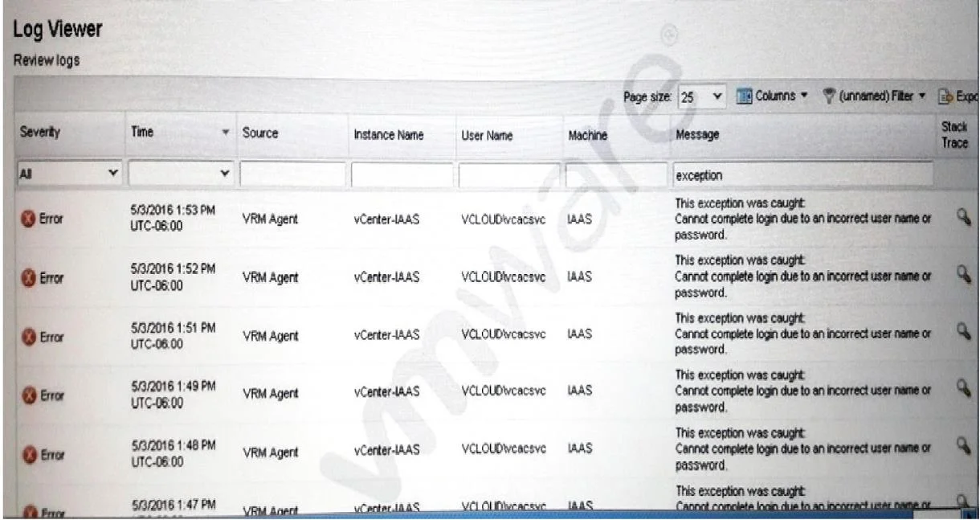Click 'VRM Agent' in the 1:51 PM row
980x520 pixels.
[271, 335]
